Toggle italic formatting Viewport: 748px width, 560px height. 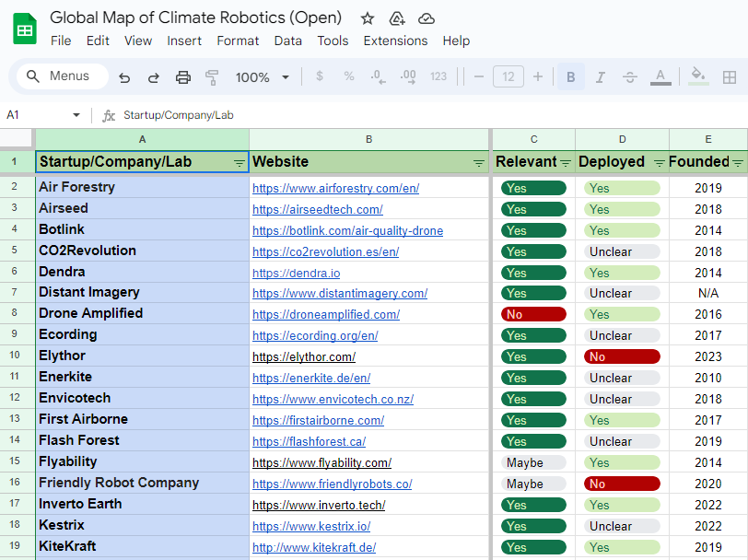pyautogui.click(x=600, y=76)
